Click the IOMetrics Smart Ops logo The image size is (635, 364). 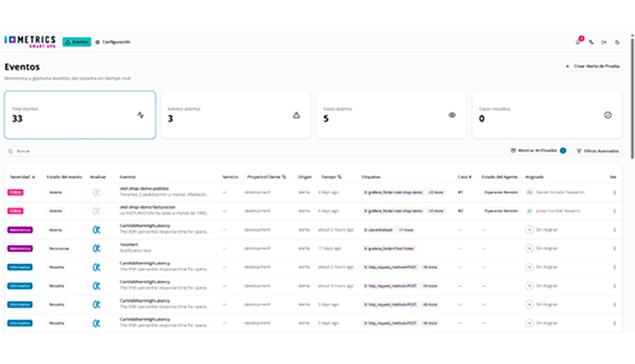tap(30, 41)
